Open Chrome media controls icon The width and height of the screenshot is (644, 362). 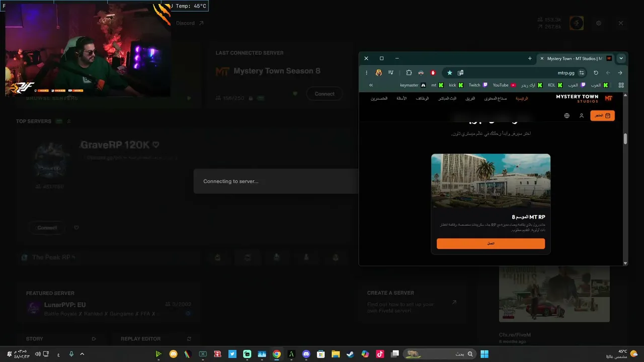(391, 73)
